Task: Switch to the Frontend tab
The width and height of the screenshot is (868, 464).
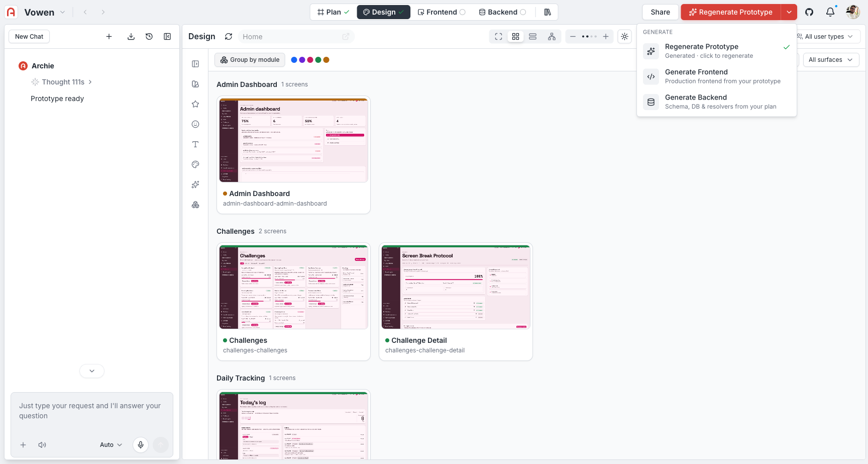Action: 442,12
